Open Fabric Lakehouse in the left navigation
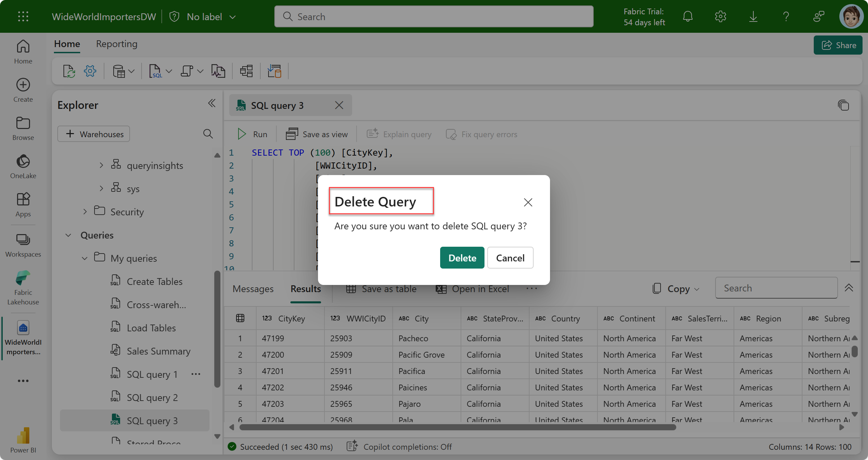 click(23, 288)
